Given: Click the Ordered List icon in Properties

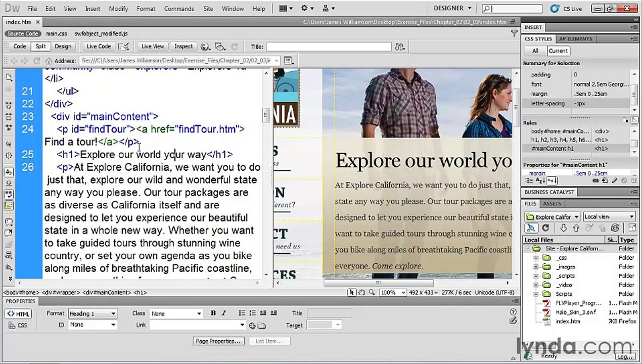Looking at the screenshot, I should click(x=253, y=313).
